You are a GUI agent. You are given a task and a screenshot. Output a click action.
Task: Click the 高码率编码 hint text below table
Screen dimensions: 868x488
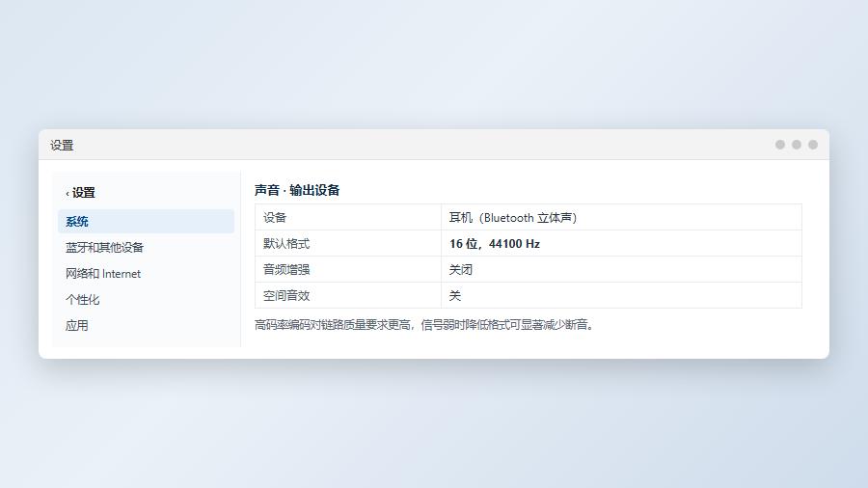(425, 325)
